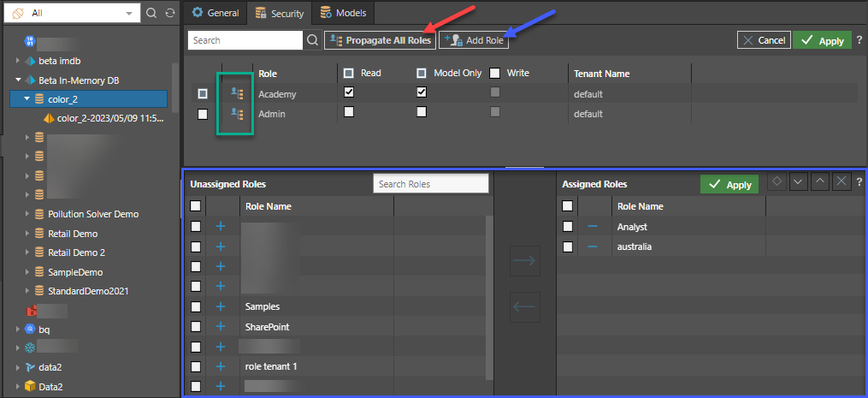Screen dimensions: 868x398
Task: Click the Search Roles input field
Action: (430, 184)
